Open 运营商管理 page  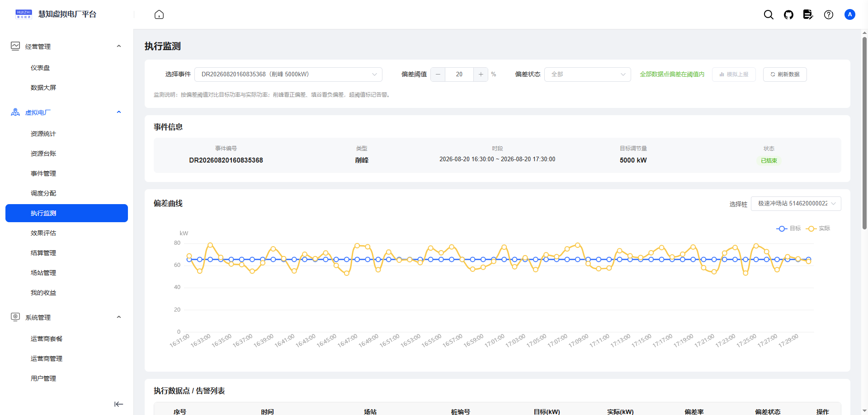point(66,359)
